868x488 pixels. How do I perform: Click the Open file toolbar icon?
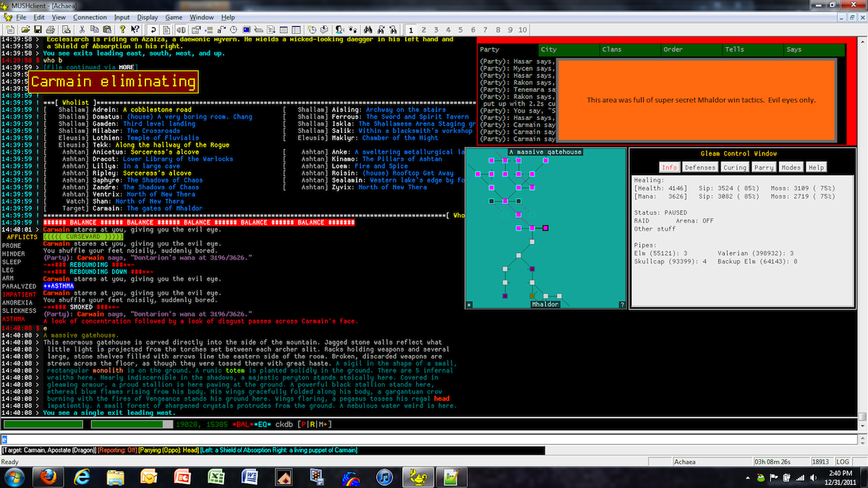click(x=26, y=30)
